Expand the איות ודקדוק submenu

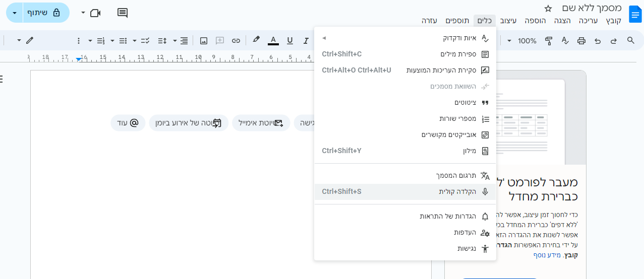[x=405, y=38]
